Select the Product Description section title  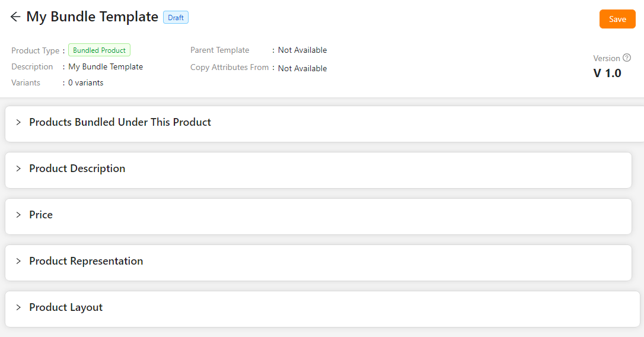[77, 168]
